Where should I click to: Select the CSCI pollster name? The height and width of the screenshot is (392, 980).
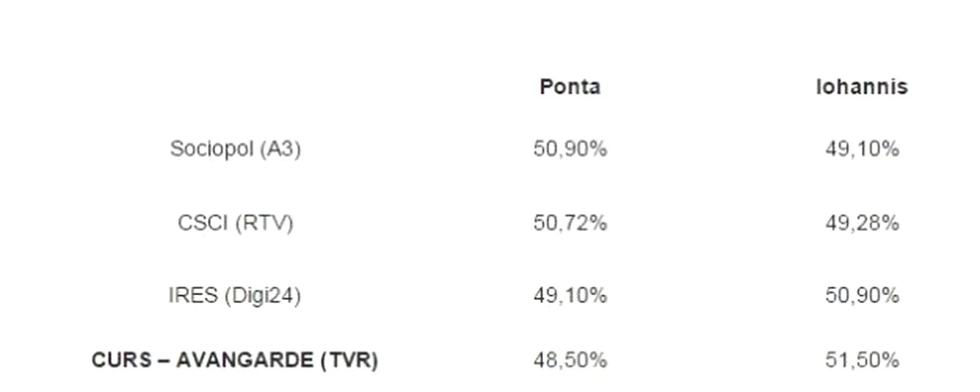203,223
